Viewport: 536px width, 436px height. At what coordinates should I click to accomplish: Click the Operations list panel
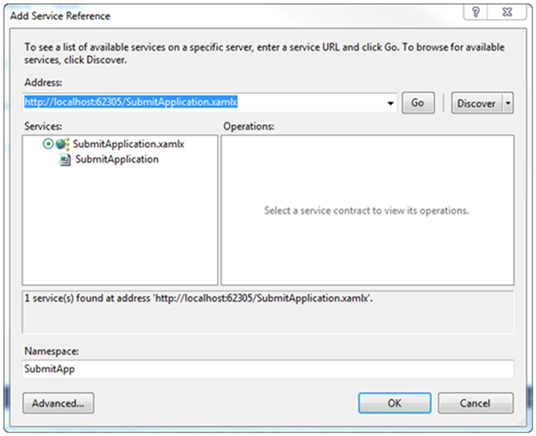pos(367,210)
